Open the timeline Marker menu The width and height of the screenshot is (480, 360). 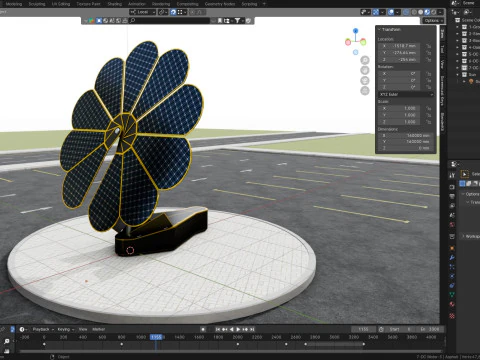pyautogui.click(x=98, y=329)
